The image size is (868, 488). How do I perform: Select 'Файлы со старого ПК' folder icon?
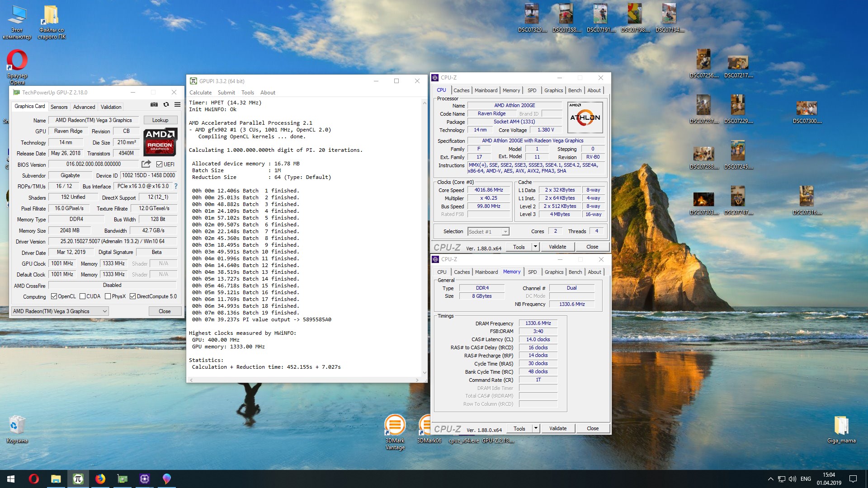click(52, 22)
